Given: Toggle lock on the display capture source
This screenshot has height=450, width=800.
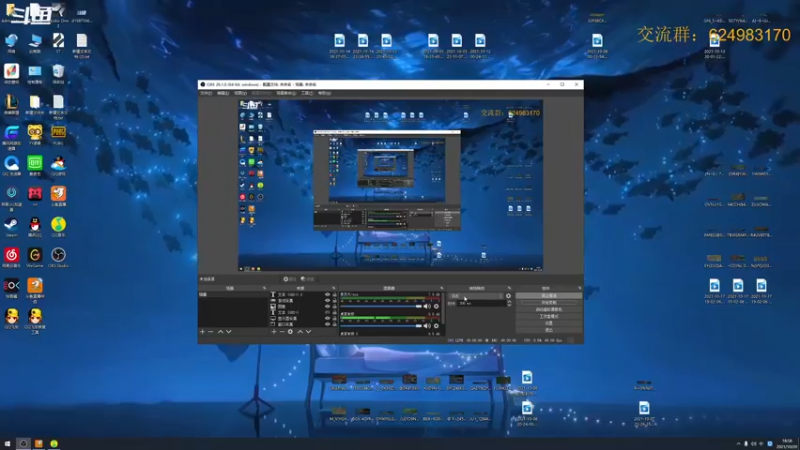Looking at the screenshot, I should [x=335, y=318].
